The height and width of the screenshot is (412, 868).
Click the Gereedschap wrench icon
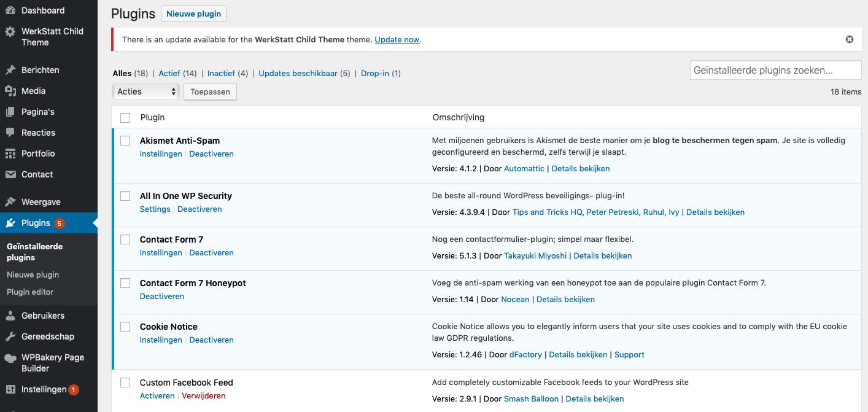tap(10, 336)
